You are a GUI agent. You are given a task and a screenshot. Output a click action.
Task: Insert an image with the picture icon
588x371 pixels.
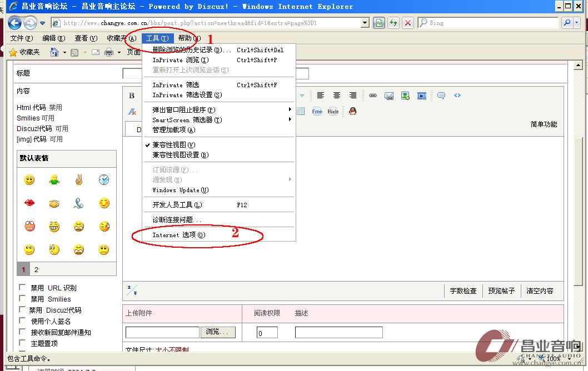[405, 96]
